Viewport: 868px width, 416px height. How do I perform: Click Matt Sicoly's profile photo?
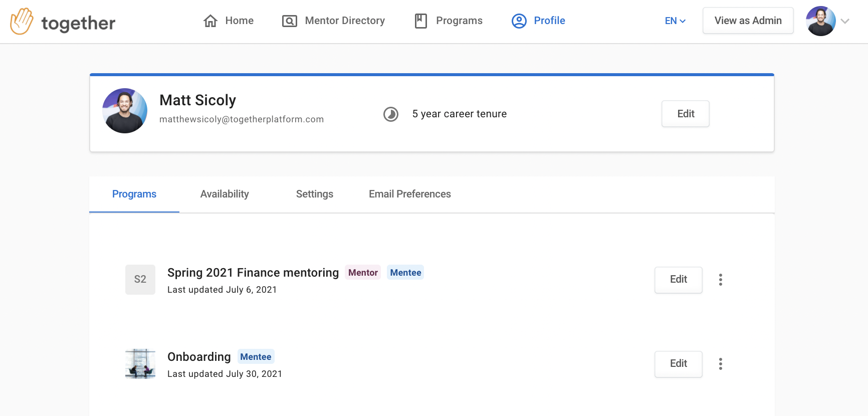[x=125, y=111]
